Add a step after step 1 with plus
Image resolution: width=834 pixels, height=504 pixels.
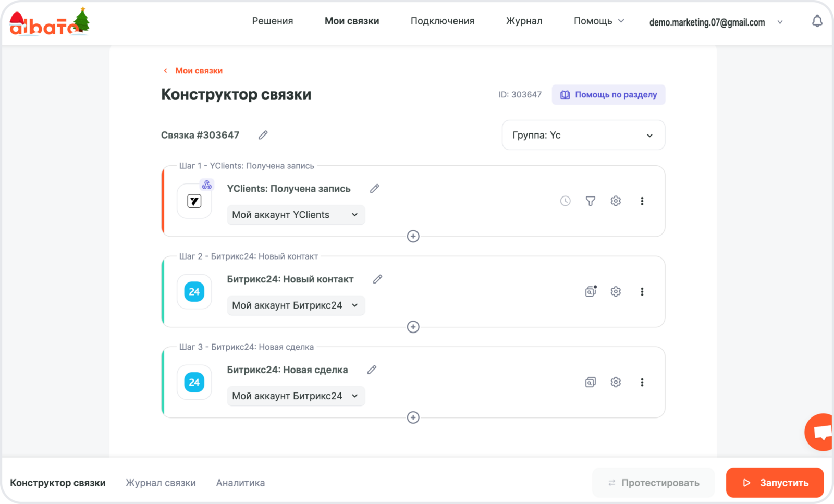413,237
